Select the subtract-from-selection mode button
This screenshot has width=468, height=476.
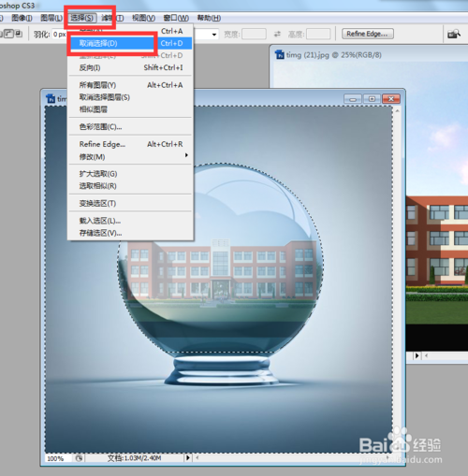pos(9,34)
